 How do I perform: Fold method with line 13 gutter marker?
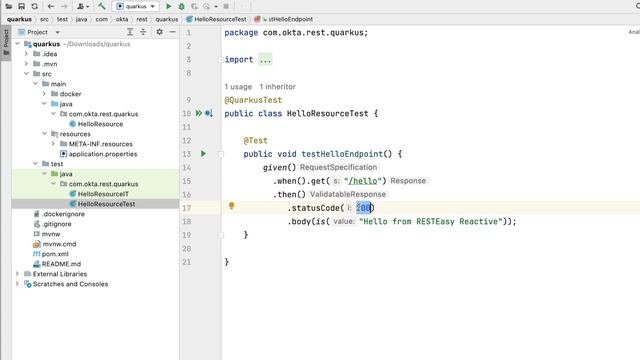(x=221, y=154)
